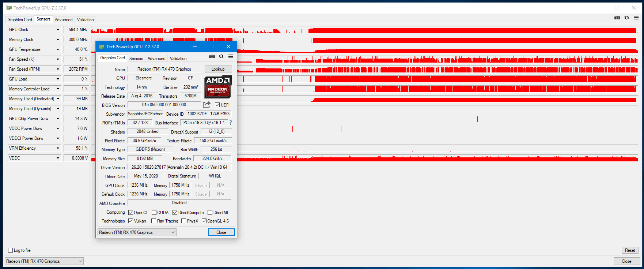
Task: Open the GPU Chip Power Draw dropdown
Action: click(58, 119)
